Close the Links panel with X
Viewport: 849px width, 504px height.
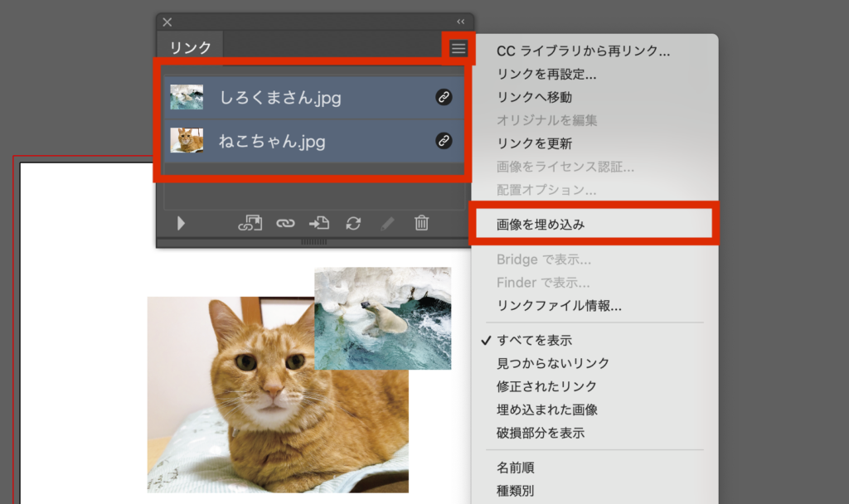pos(167,22)
